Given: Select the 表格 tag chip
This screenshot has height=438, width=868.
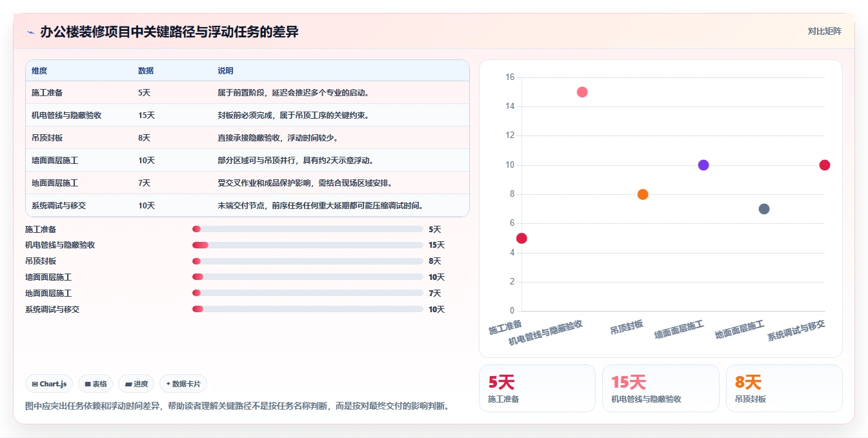Looking at the screenshot, I should [x=96, y=384].
